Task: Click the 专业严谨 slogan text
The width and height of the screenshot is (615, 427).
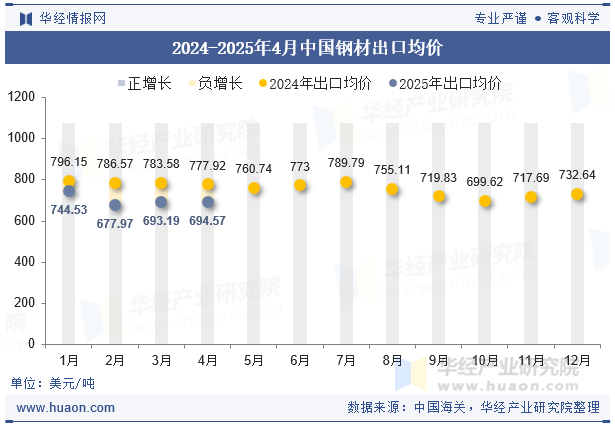Action: pyautogui.click(x=500, y=18)
